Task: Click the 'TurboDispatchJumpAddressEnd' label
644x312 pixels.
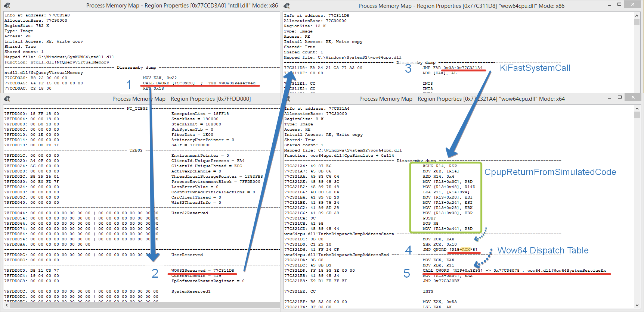Action: (x=337, y=255)
